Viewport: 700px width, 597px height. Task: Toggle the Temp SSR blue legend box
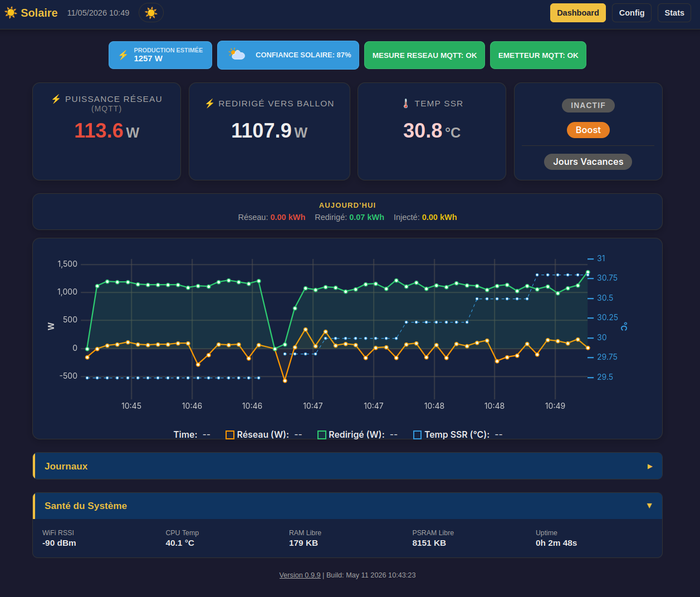(x=417, y=435)
